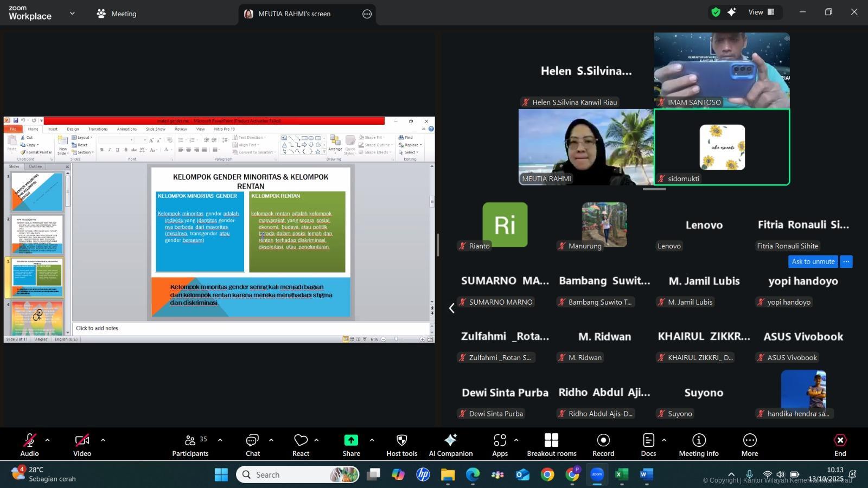Image resolution: width=868 pixels, height=488 pixels.
Task: Unmute microphone using Audio toggle
Action: coord(29,445)
